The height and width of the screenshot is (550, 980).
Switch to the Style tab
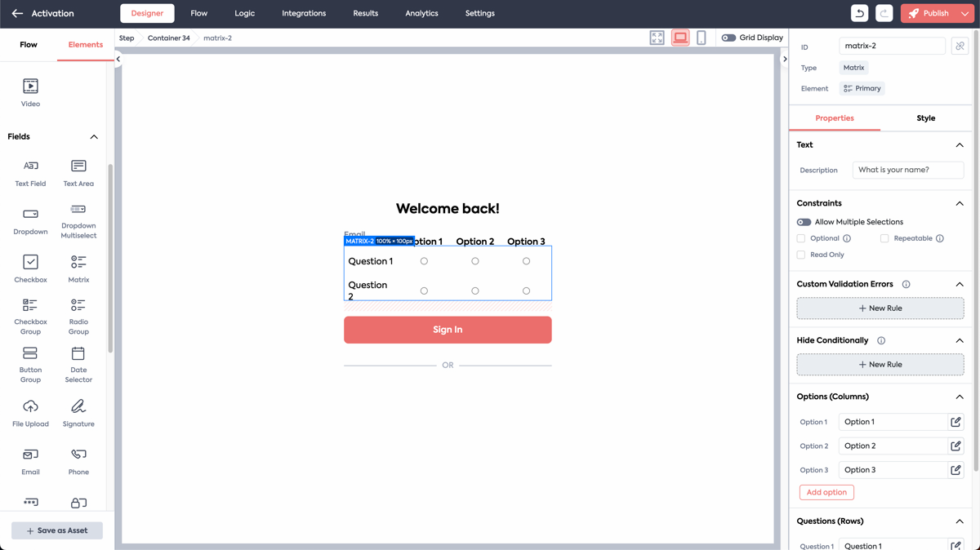(x=925, y=118)
